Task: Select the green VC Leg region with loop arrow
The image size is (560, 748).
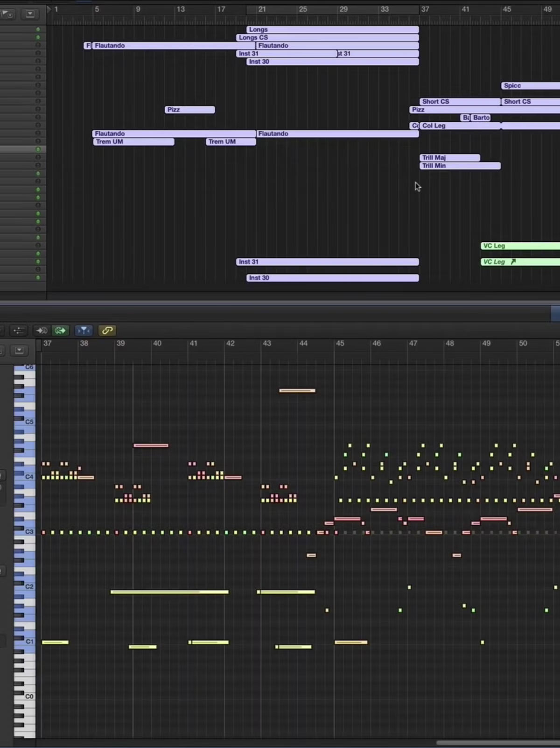Action: (520, 262)
